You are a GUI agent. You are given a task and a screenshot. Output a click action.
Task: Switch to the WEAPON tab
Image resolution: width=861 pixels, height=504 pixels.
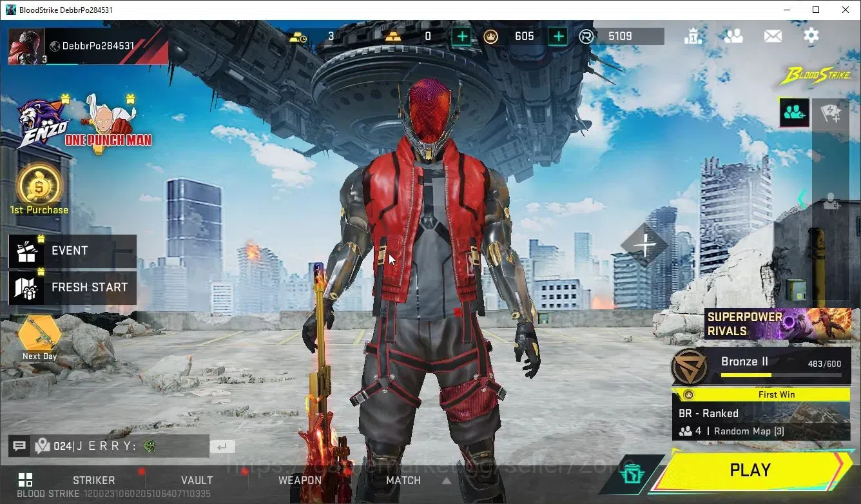tap(300, 480)
